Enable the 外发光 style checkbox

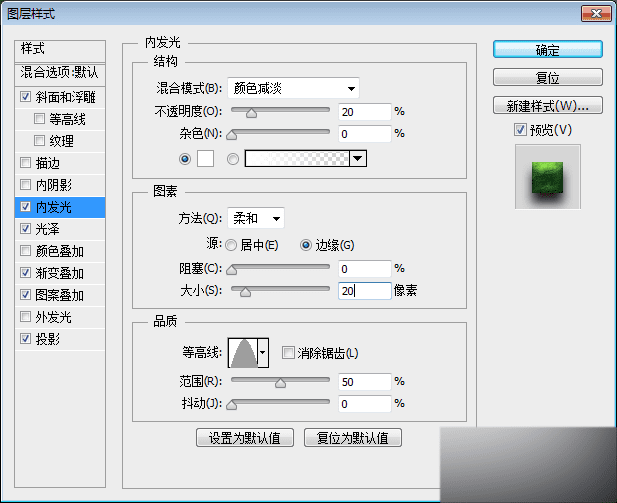pyautogui.click(x=25, y=316)
